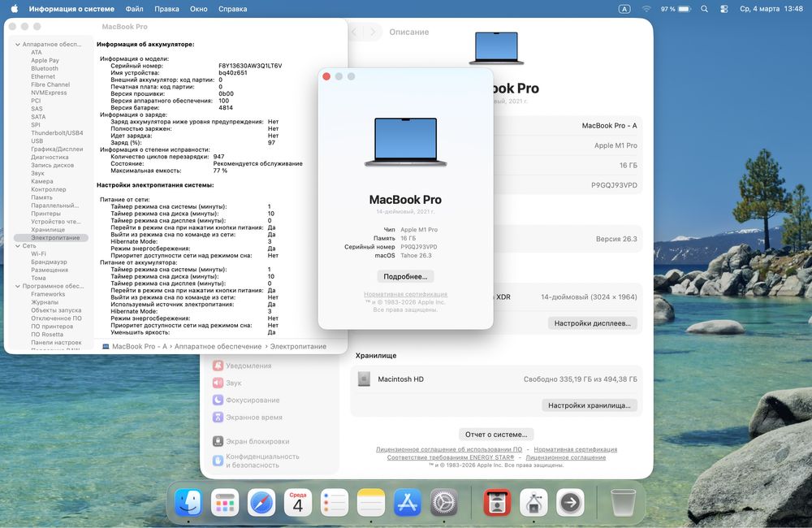812x528 pixels.
Task: Select Хранилище in hardware tree
Action: [48, 230]
